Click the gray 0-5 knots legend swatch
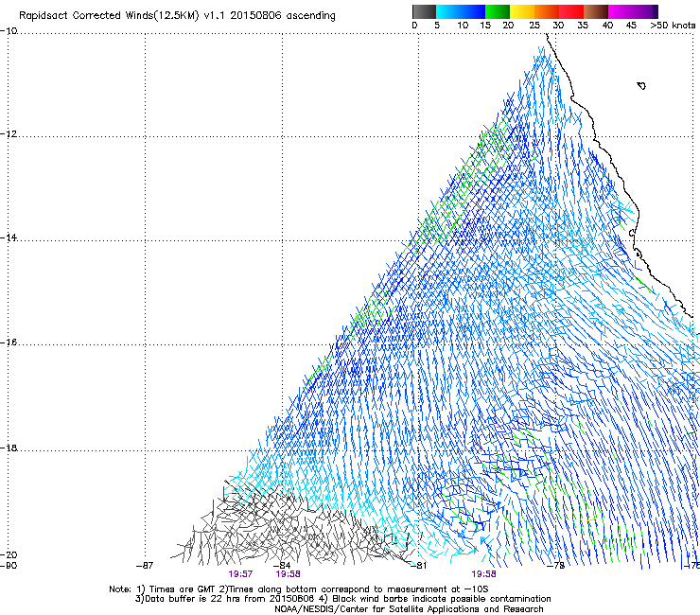This screenshot has height=615, width=700. pyautogui.click(x=424, y=11)
